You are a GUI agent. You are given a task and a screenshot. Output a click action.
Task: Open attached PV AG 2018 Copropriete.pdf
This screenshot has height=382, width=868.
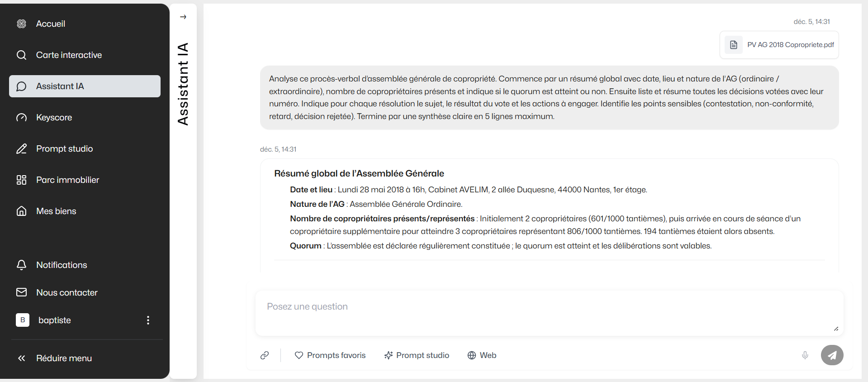[x=790, y=45]
